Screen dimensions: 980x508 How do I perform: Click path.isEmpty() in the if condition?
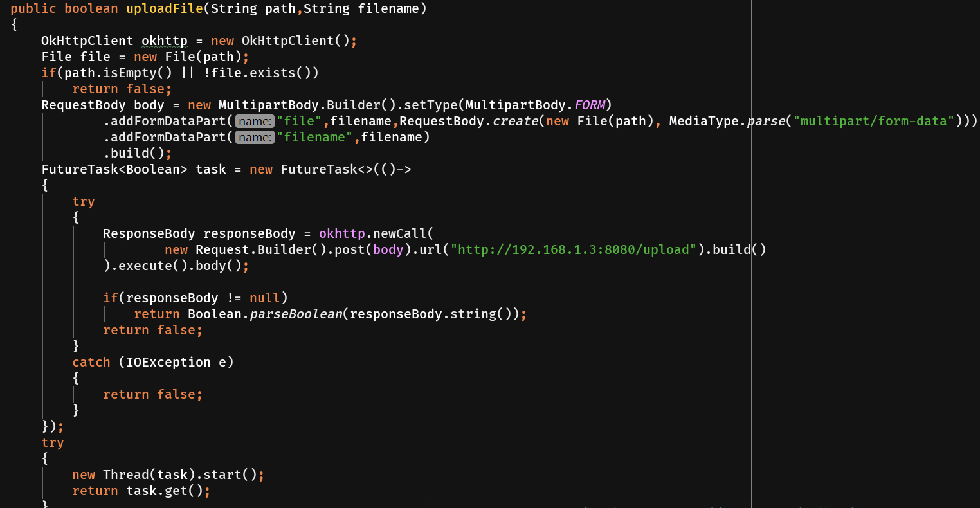(x=118, y=73)
